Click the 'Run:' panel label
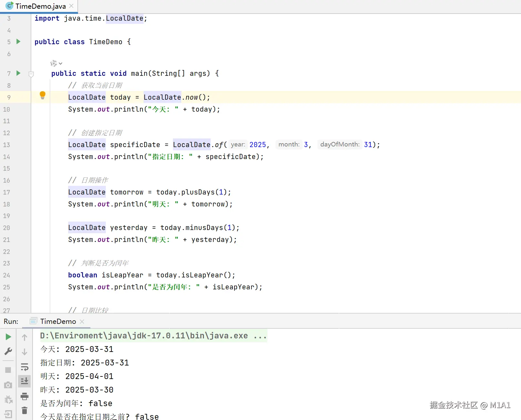 click(x=11, y=322)
